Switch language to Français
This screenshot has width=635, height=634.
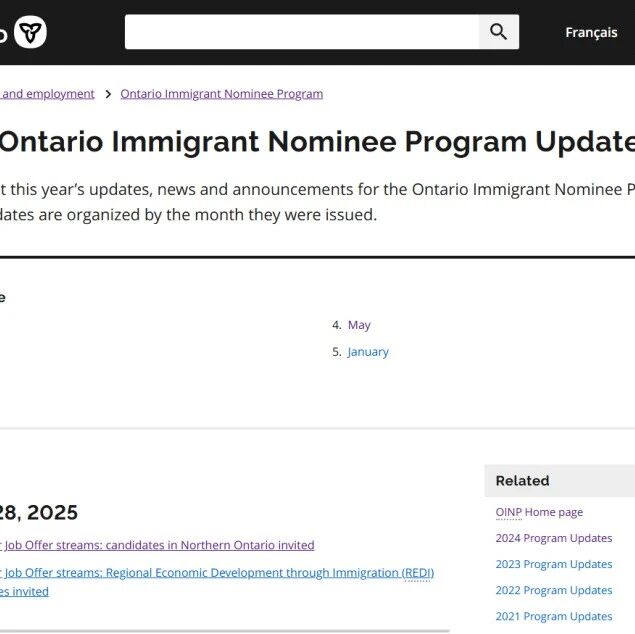click(591, 32)
